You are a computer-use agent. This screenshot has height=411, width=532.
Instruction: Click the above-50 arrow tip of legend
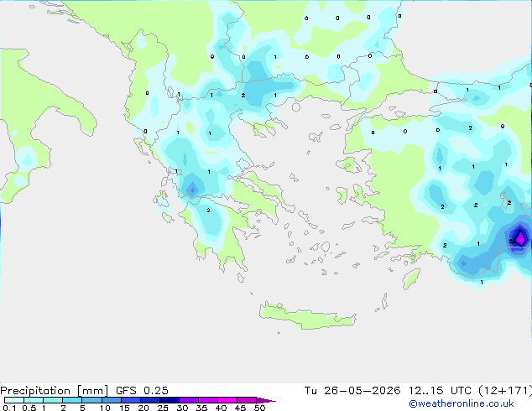266,400
